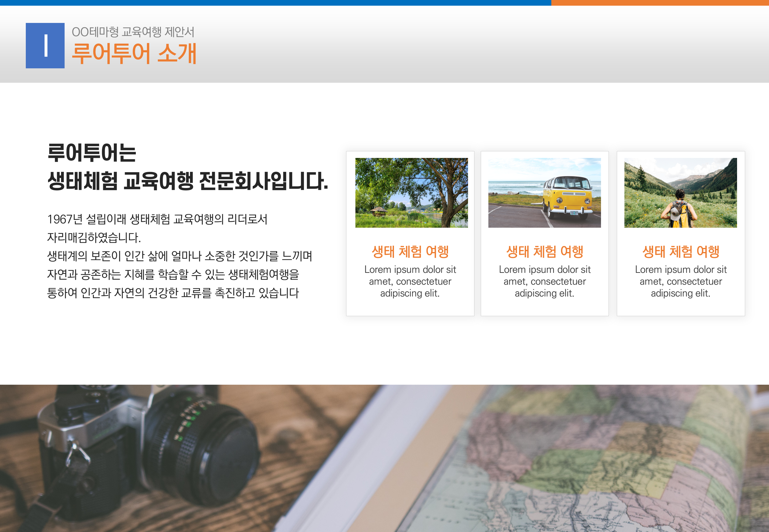Click the line starting '통하여 인간과 자연의'
Image resolution: width=769 pixels, height=532 pixels.
point(173,293)
